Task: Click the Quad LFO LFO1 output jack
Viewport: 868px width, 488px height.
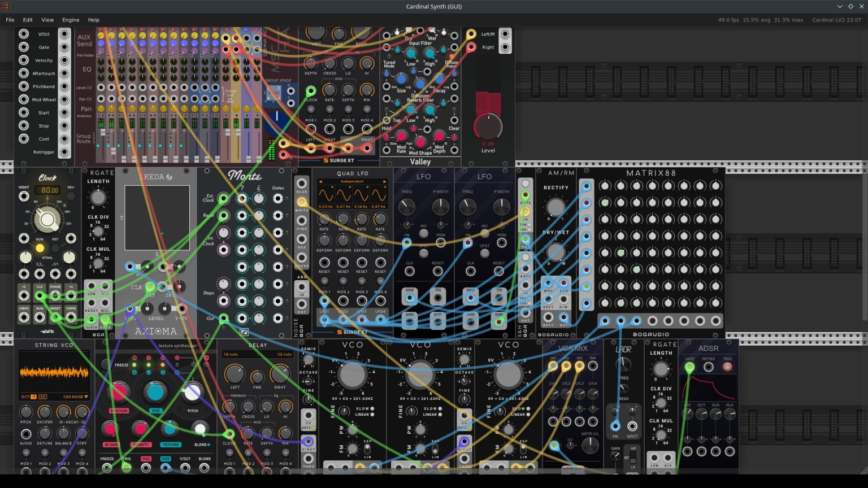Action: click(x=324, y=320)
